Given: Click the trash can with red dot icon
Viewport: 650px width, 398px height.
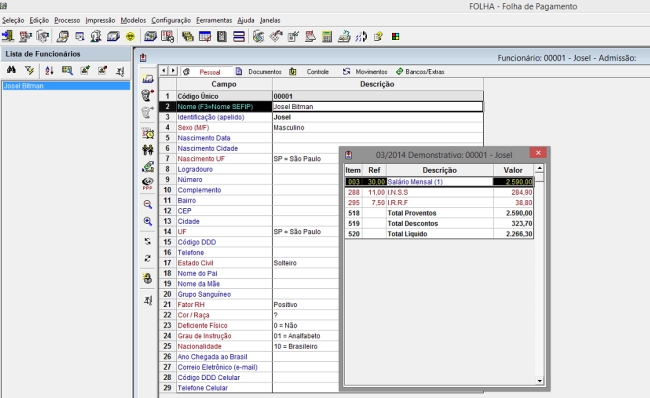Looking at the screenshot, I should tap(148, 95).
